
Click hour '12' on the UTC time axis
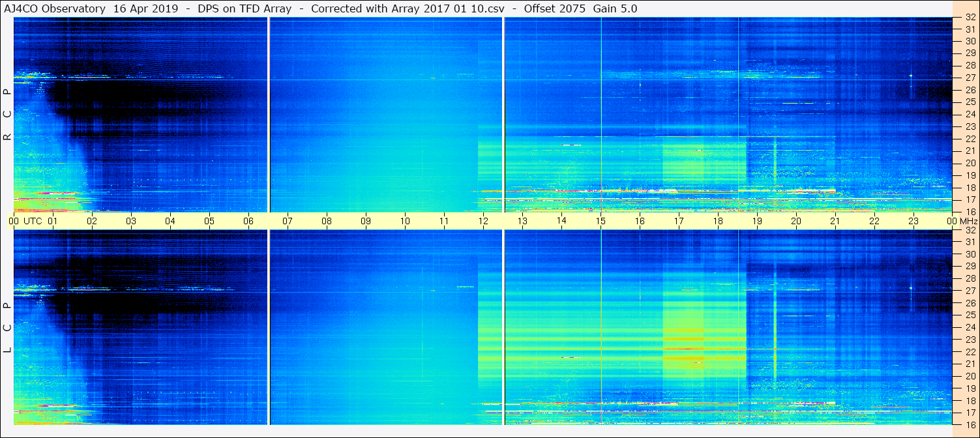coord(483,221)
